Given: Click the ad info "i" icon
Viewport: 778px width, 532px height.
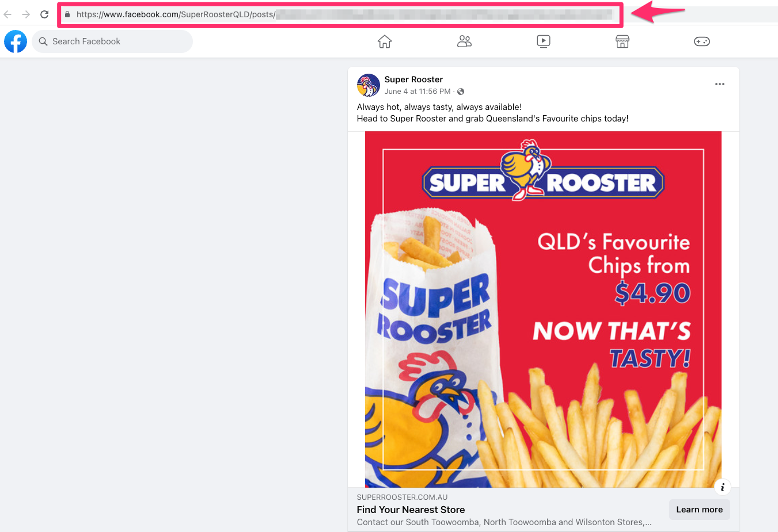Looking at the screenshot, I should point(723,487).
